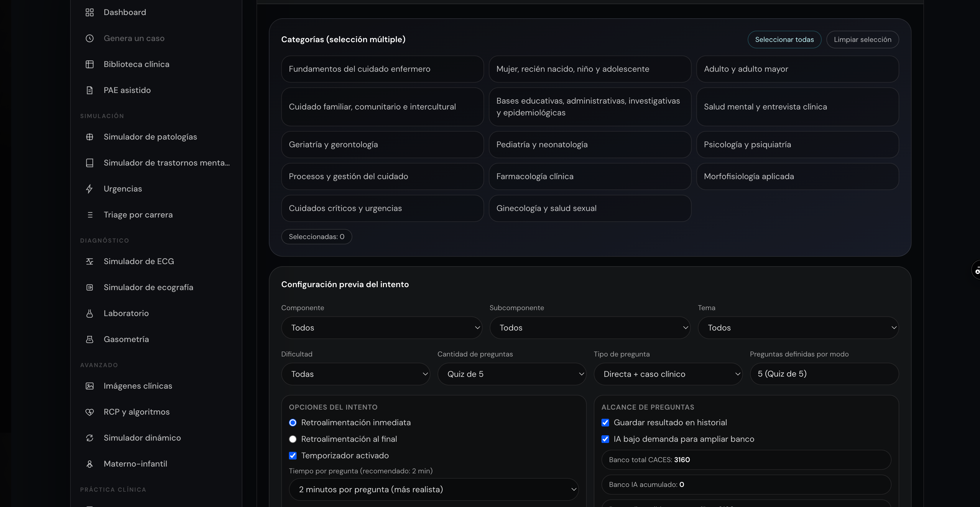Click the Imágenes clínicas picture icon

(89, 386)
